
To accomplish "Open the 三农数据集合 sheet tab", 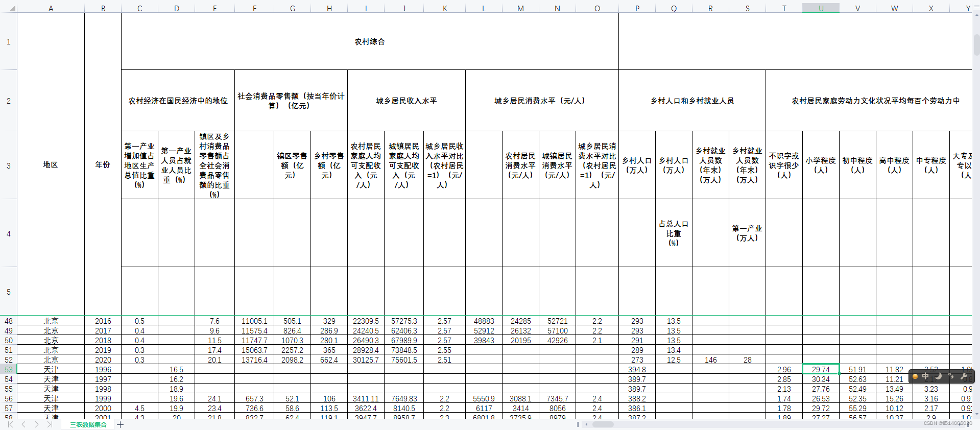I will [x=88, y=424].
